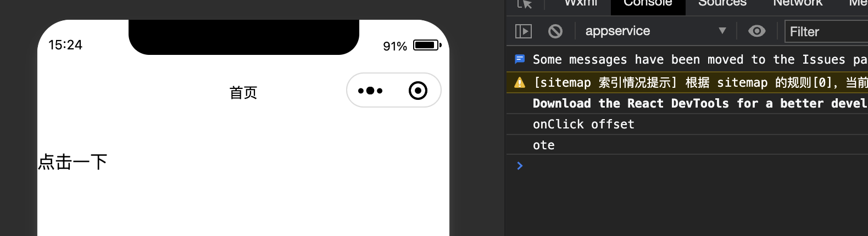The width and height of the screenshot is (868, 236).
Task: Click the eye live expression icon
Action: click(x=756, y=31)
